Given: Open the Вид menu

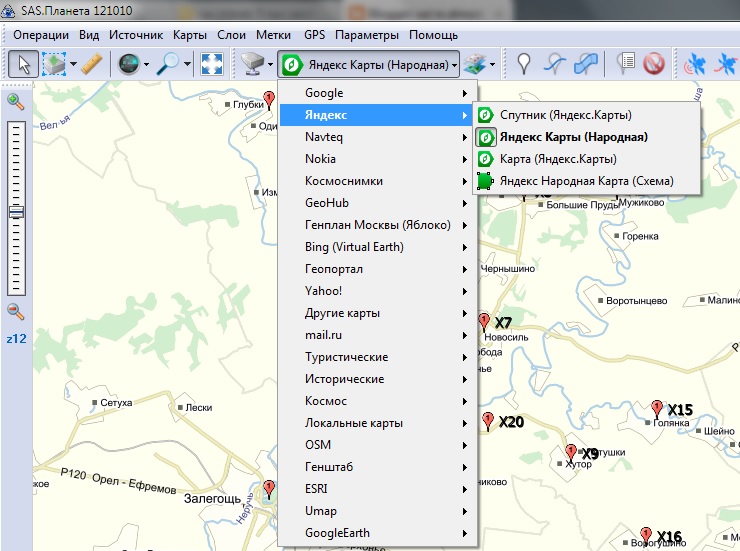Looking at the screenshot, I should [x=89, y=35].
